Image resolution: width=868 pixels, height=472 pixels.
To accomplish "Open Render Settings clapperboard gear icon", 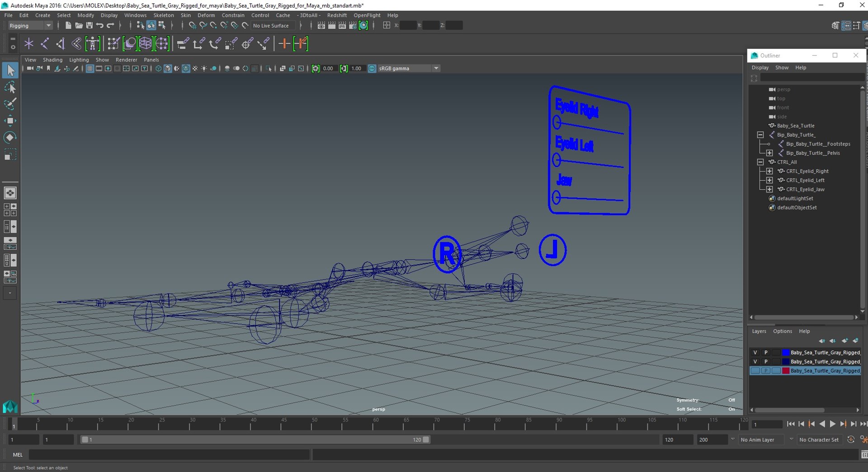I will point(353,26).
